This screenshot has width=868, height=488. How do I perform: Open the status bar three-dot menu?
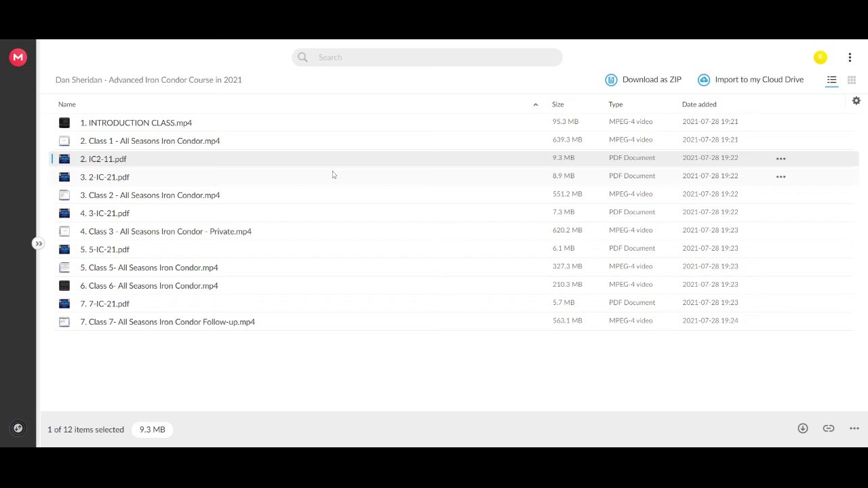(x=854, y=428)
